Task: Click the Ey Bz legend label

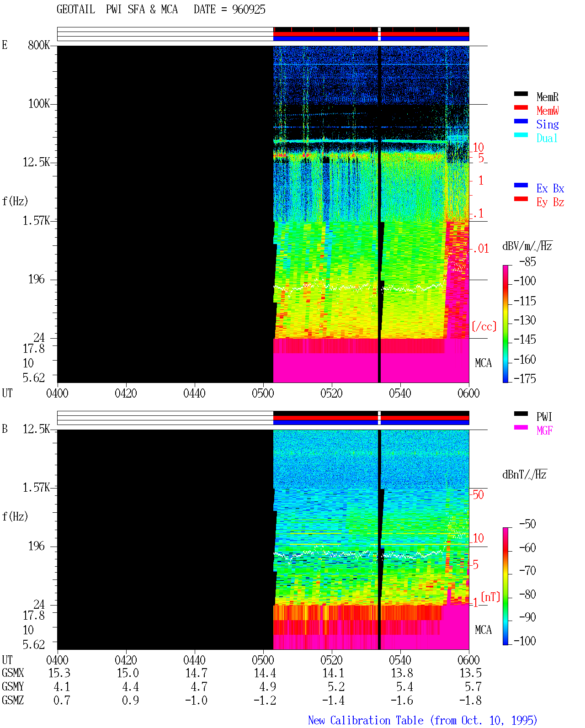Action: pos(550,202)
